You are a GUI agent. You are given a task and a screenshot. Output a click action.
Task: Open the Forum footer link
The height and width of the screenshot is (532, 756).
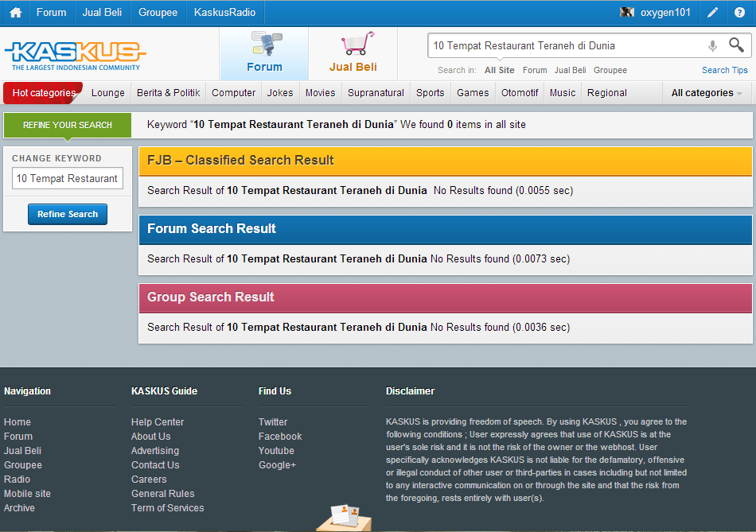click(x=18, y=437)
